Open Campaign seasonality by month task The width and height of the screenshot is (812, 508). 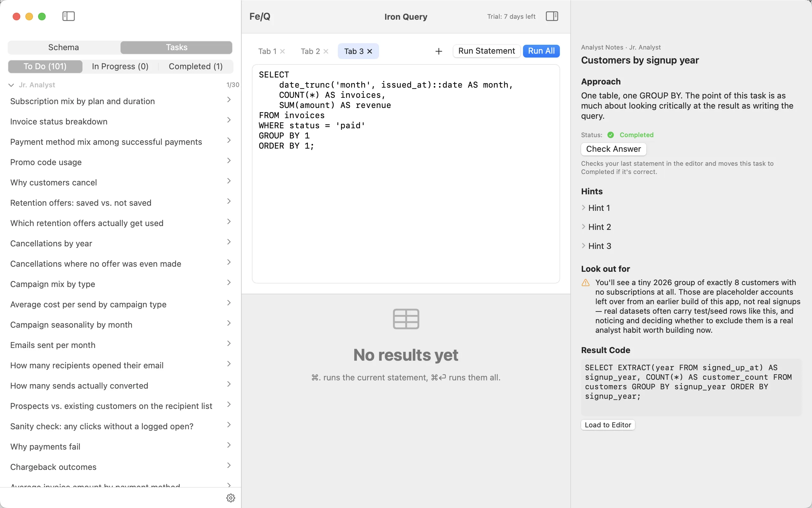coord(121,325)
